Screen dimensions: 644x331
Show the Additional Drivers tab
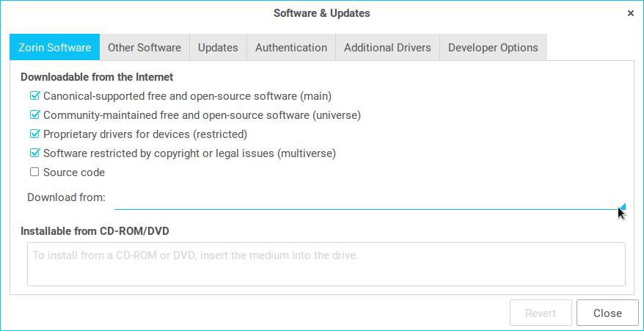[x=387, y=48]
